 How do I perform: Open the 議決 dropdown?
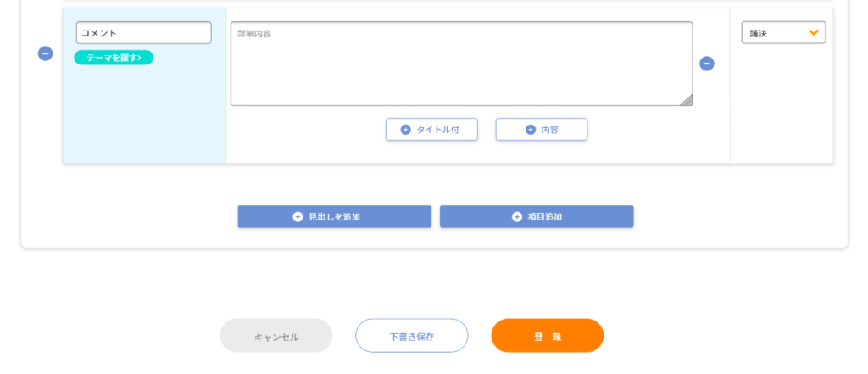[783, 33]
